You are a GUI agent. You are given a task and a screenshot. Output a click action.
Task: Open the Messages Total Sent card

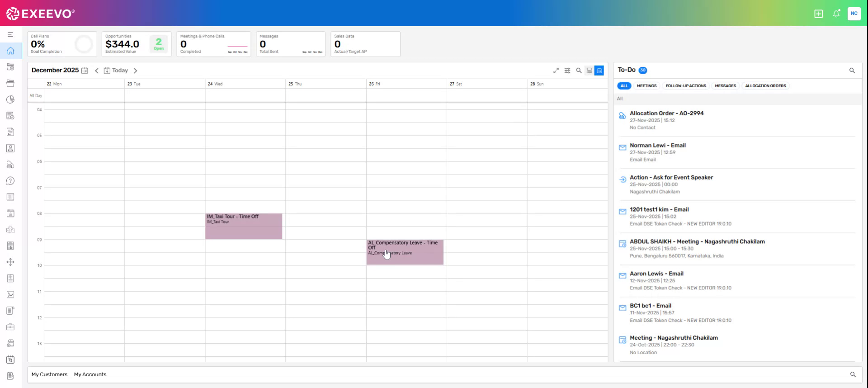tap(291, 44)
